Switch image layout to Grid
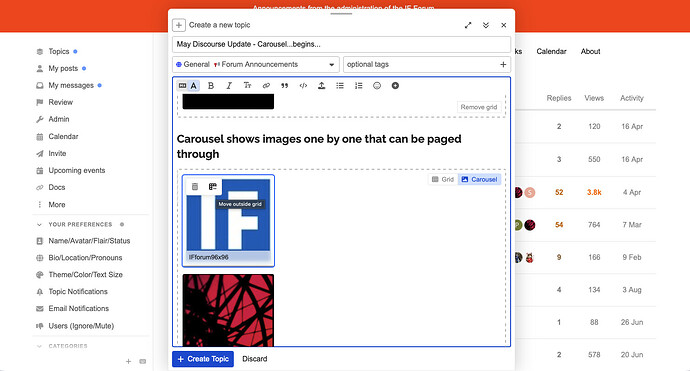 click(443, 180)
